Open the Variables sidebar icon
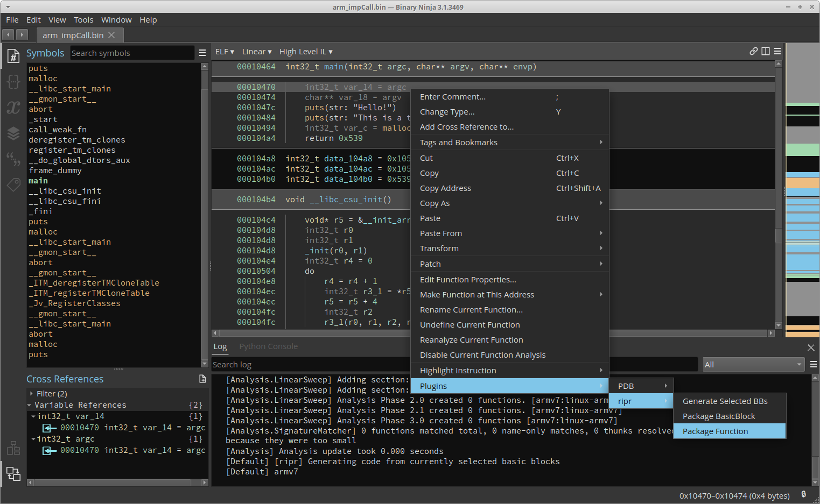This screenshot has width=820, height=504. (13, 107)
